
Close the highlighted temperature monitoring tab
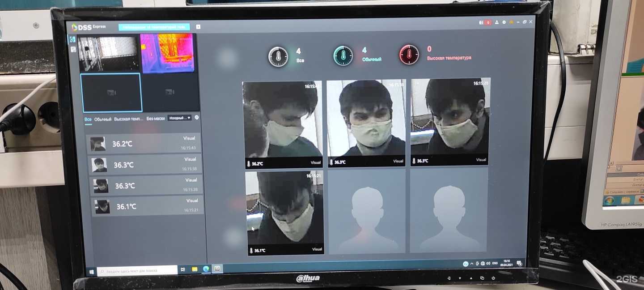[x=198, y=27]
